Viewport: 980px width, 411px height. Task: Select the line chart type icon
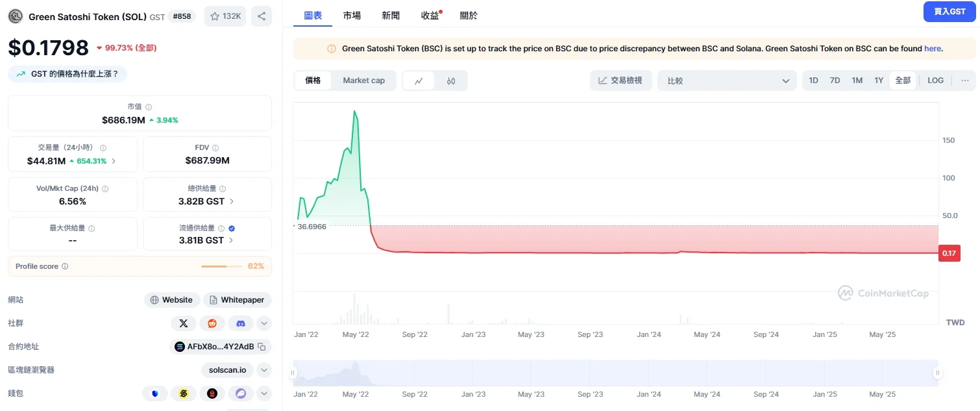pos(419,81)
